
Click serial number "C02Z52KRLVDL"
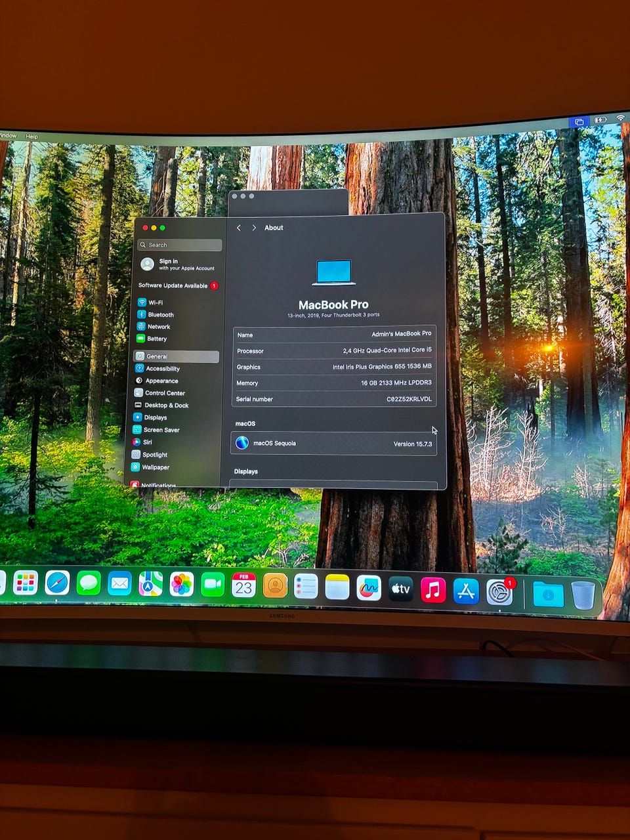[409, 399]
